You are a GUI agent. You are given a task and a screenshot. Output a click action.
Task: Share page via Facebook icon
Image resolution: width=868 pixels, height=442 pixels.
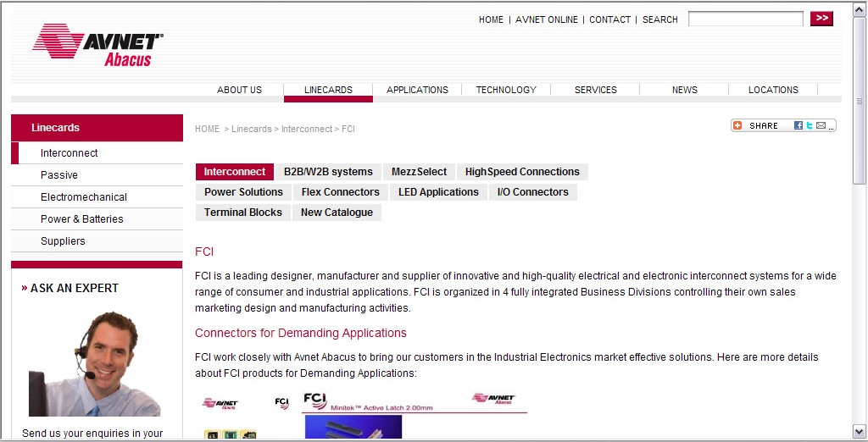tap(798, 125)
